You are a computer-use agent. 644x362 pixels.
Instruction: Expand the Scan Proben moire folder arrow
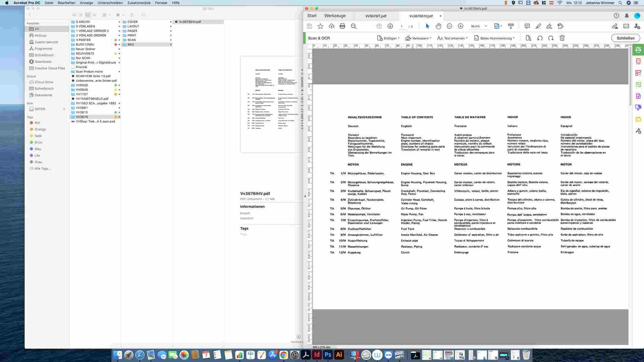coord(119,72)
